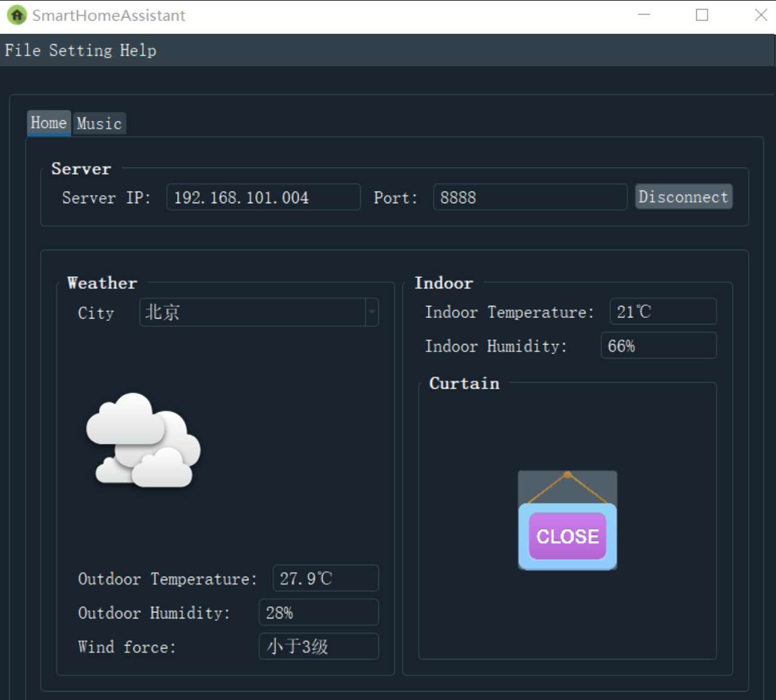776x700 pixels.
Task: Click the Wind force value field
Action: tap(318, 646)
